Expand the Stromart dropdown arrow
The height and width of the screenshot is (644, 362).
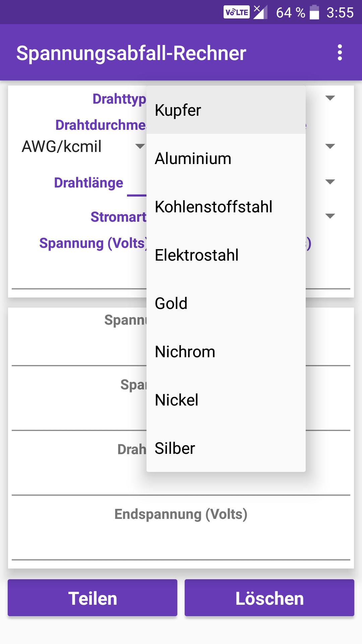[330, 216]
